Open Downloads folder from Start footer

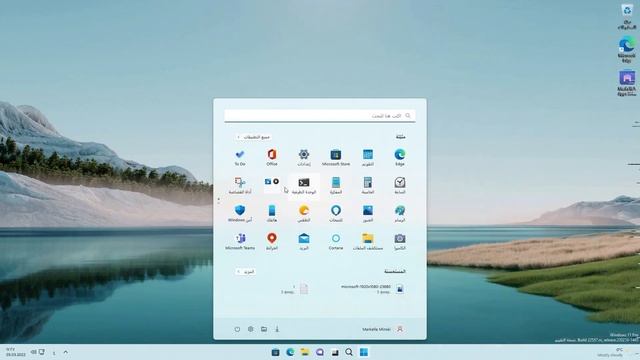click(277, 329)
